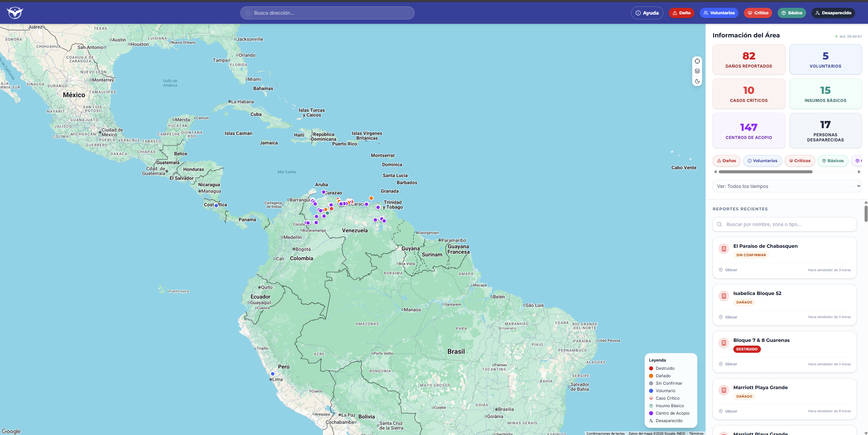Screen dimensions: 868x435
Task: Click the Google logo on map
Action: click(x=11, y=431)
